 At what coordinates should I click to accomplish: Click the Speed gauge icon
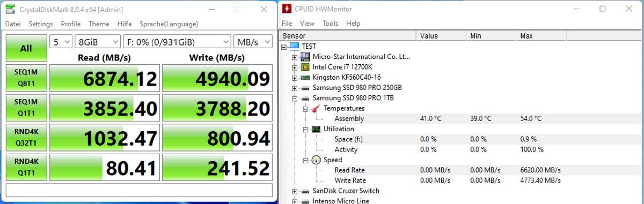pos(317,160)
